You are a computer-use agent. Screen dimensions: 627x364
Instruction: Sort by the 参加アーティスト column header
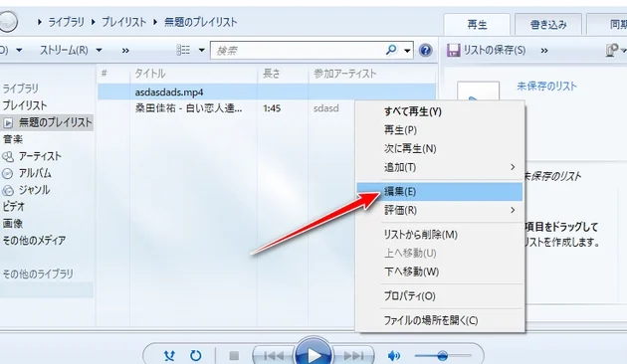[x=371, y=74]
